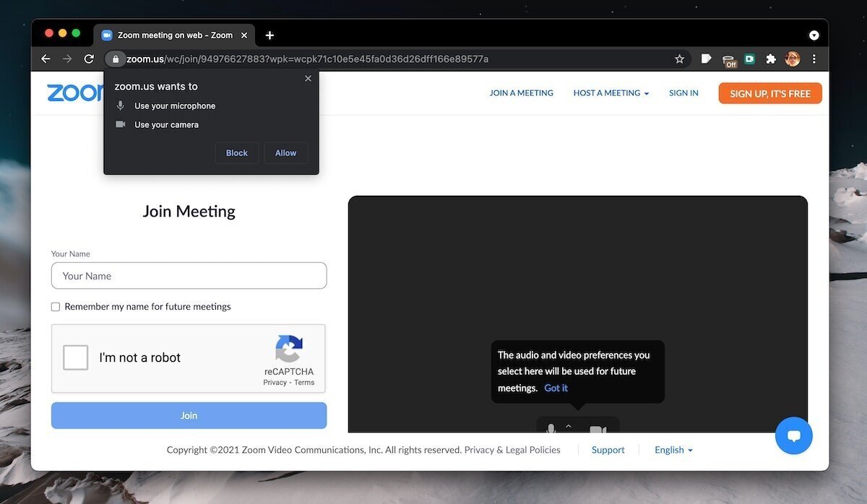867x504 pixels.
Task: Expand the HOST A MEETING dropdown
Action: point(611,92)
